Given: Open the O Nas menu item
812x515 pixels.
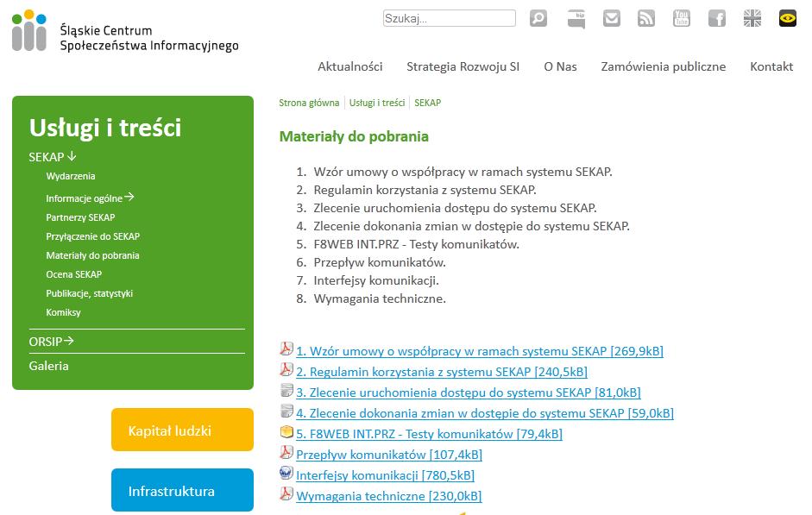Looking at the screenshot, I should [560, 66].
